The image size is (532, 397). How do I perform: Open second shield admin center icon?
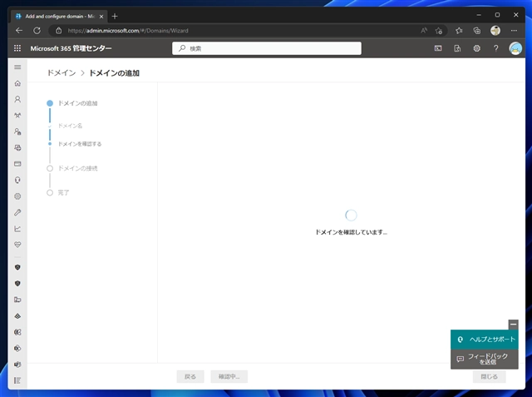(x=17, y=283)
